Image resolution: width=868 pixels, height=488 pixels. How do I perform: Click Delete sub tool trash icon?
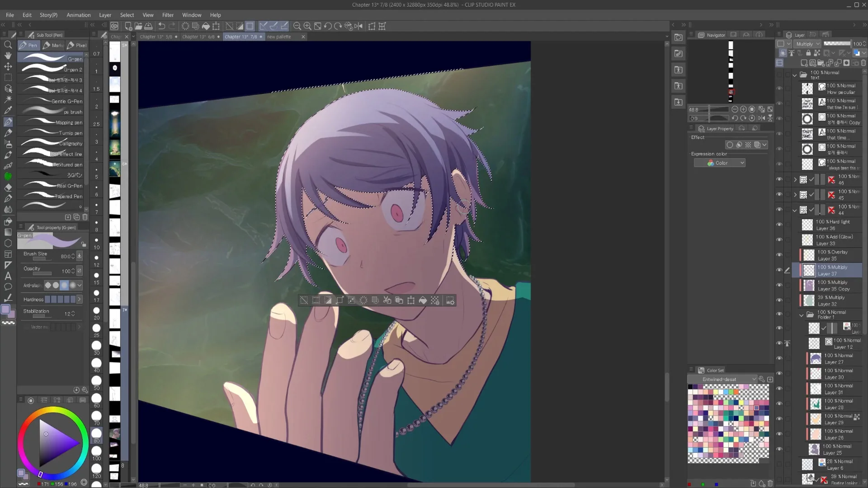tap(85, 217)
